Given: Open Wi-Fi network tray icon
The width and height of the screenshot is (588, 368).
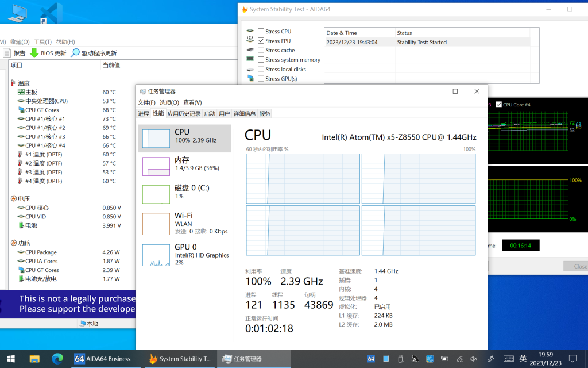Looking at the screenshot, I should coord(459,359).
